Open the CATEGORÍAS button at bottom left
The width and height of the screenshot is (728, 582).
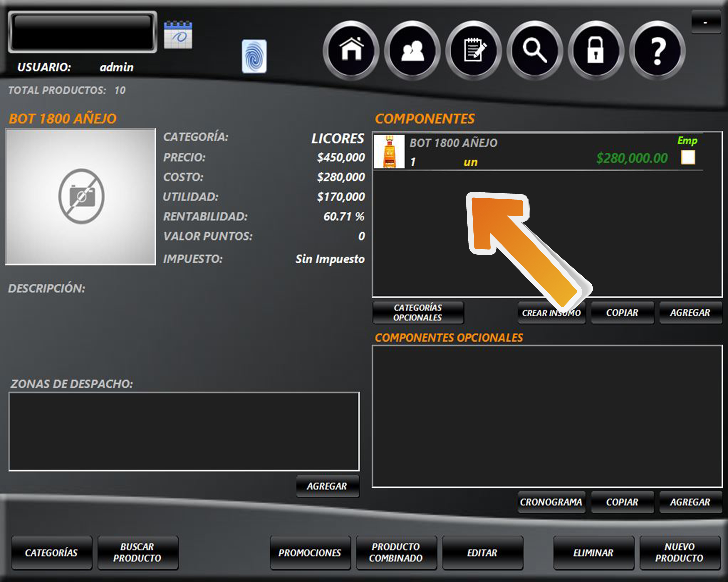coord(51,553)
